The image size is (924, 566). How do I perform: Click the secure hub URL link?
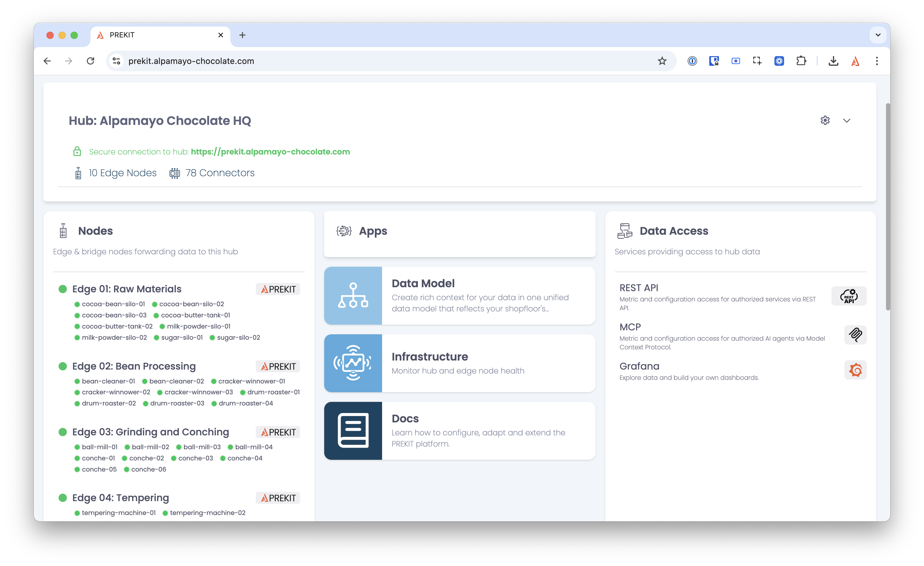pyautogui.click(x=270, y=151)
